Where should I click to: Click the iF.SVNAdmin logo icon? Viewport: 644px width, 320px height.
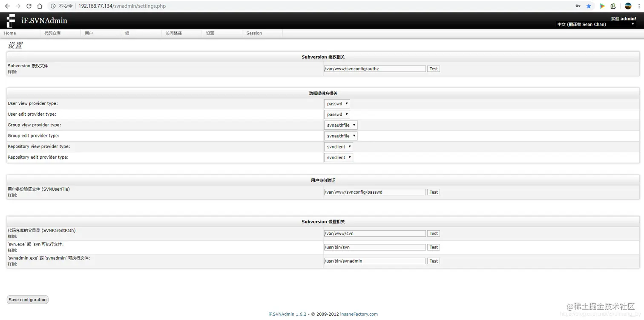point(11,21)
